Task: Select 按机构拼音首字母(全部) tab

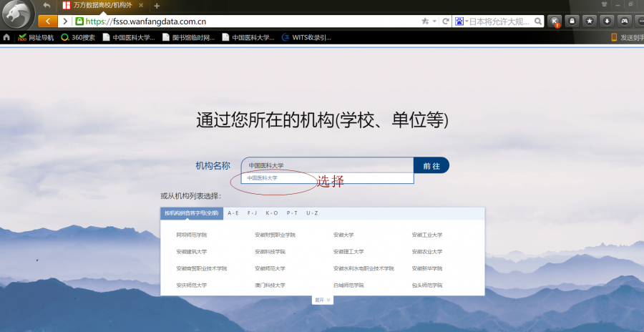Action: (x=192, y=213)
